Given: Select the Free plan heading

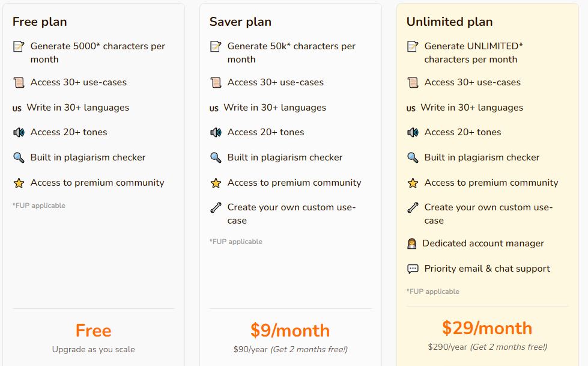Looking at the screenshot, I should click(x=40, y=22).
